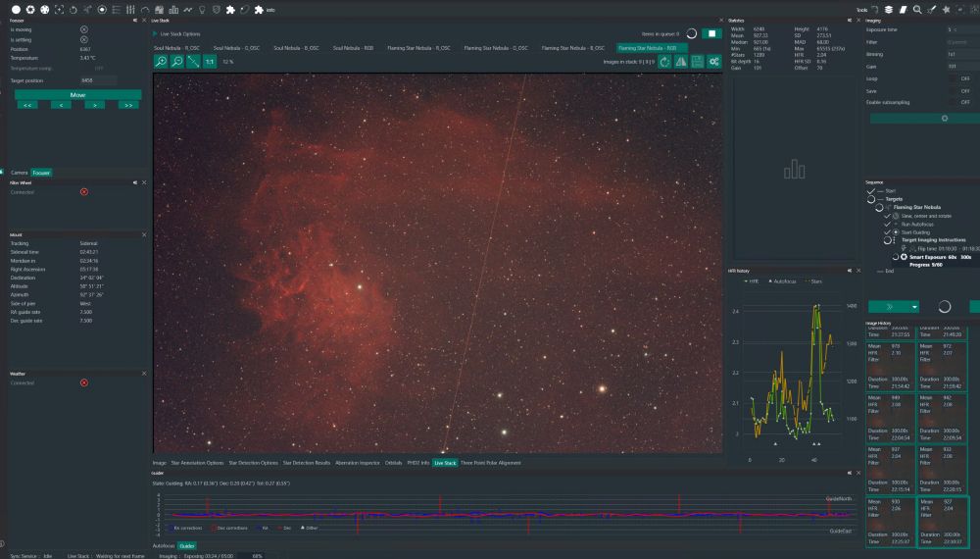Click the line graph icon in the top toolbar
Image resolution: width=980 pixels, height=559 pixels.
pos(187,10)
